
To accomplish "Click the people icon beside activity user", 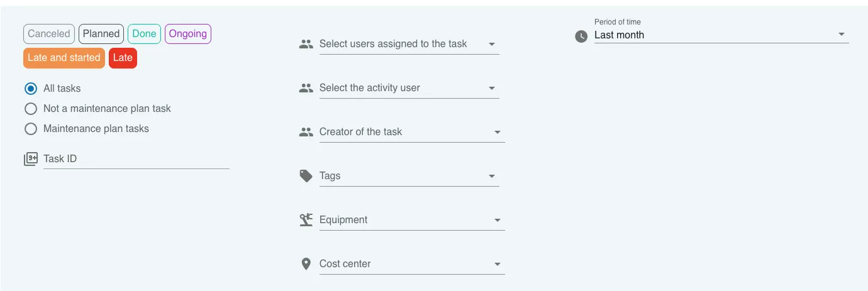I will click(306, 88).
